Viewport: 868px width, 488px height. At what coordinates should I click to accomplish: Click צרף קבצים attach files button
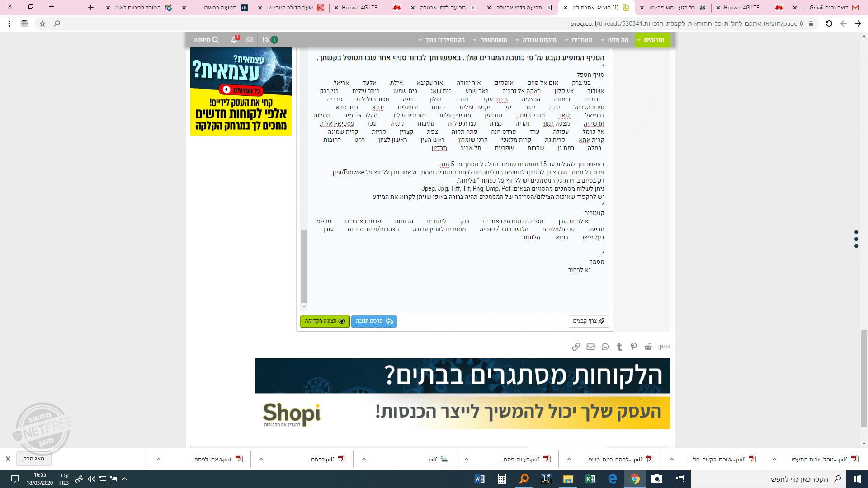(x=588, y=321)
